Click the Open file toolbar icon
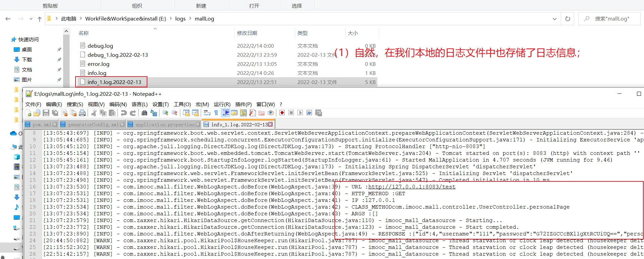The height and width of the screenshot is (259, 644). pos(37,113)
